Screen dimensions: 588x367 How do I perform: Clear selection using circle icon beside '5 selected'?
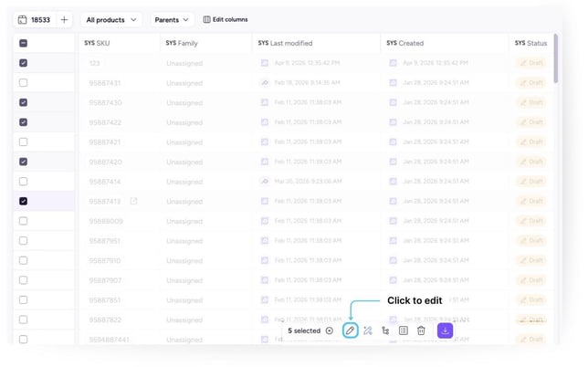tap(330, 330)
